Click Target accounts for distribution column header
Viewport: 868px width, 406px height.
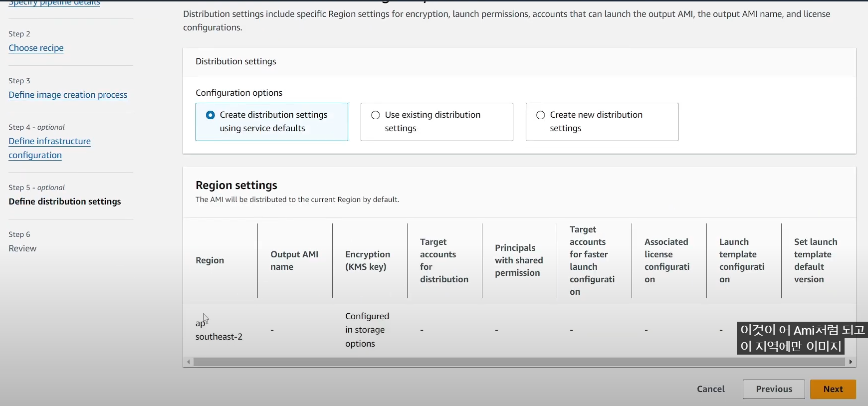click(444, 260)
